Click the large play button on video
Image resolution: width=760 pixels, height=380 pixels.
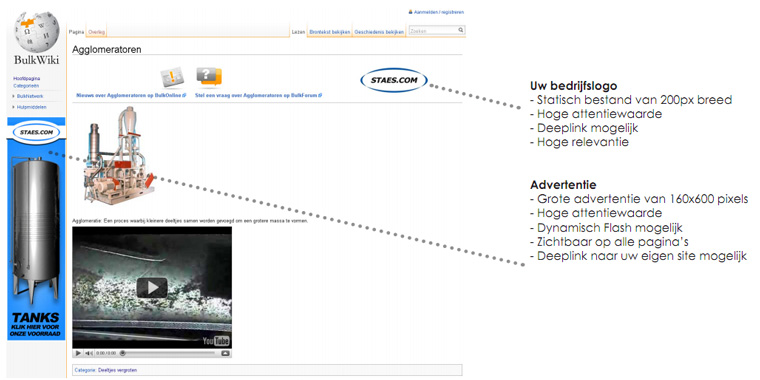pos(152,288)
